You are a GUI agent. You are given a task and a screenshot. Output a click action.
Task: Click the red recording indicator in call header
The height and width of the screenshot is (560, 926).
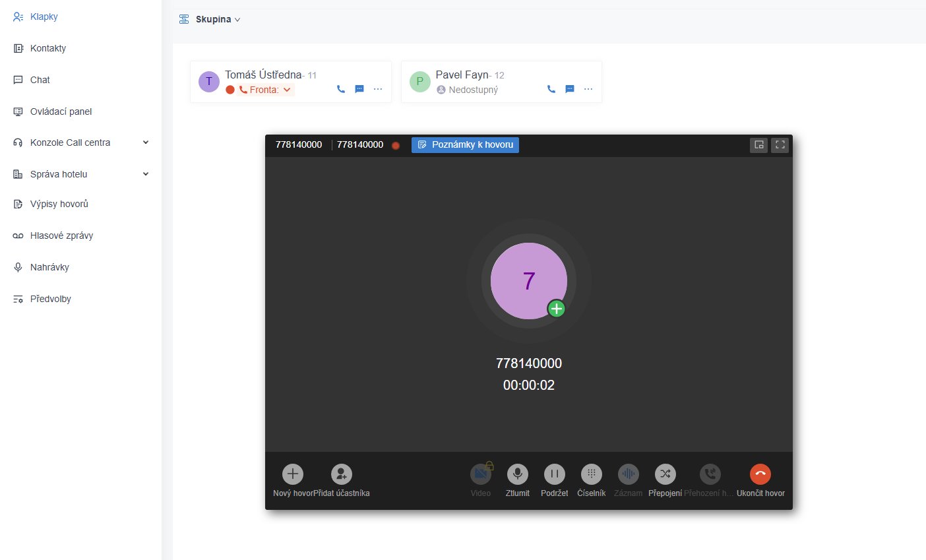(x=396, y=146)
